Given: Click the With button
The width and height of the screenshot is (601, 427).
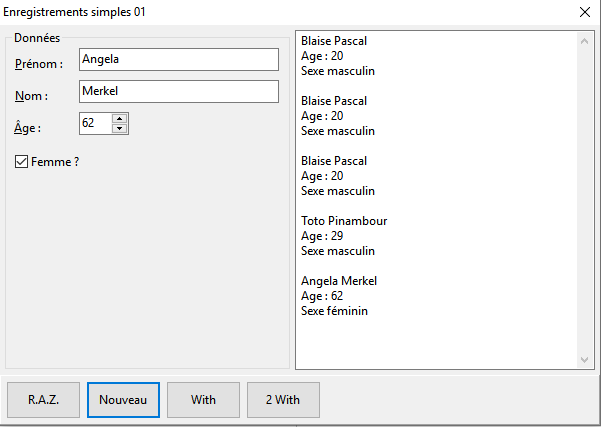Looking at the screenshot, I should tap(203, 400).
